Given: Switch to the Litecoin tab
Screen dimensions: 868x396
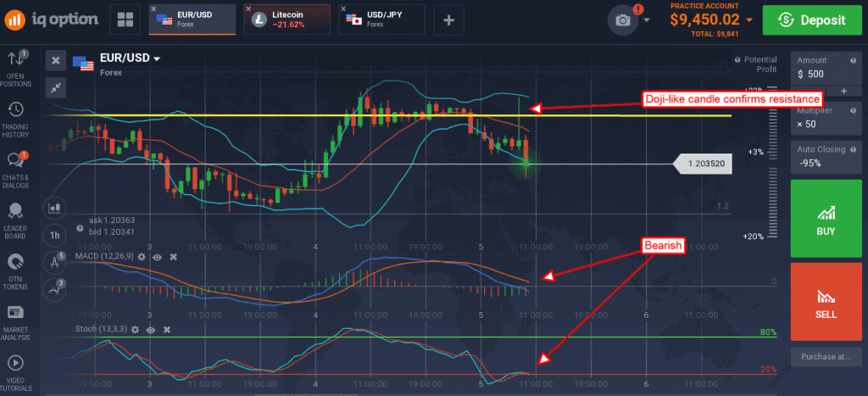Looking at the screenshot, I should pos(287,20).
